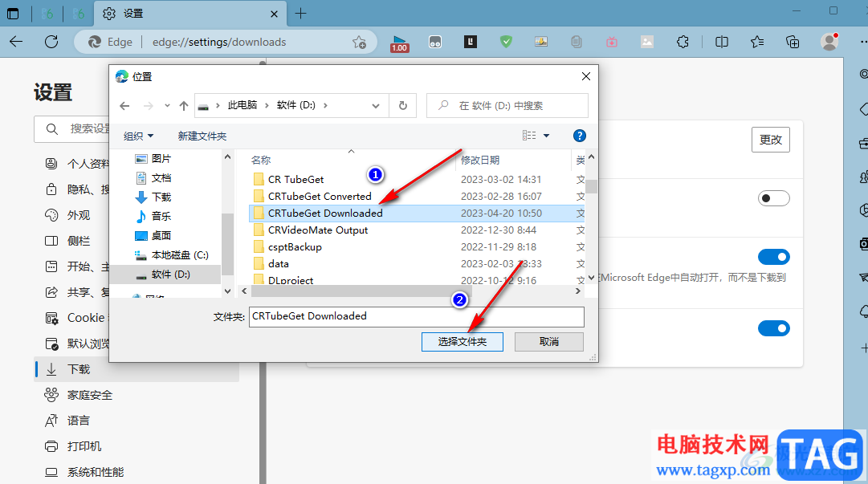Viewport: 868px width, 484px height.
Task: Disable the Office files auto-open toggle
Action: [x=773, y=257]
